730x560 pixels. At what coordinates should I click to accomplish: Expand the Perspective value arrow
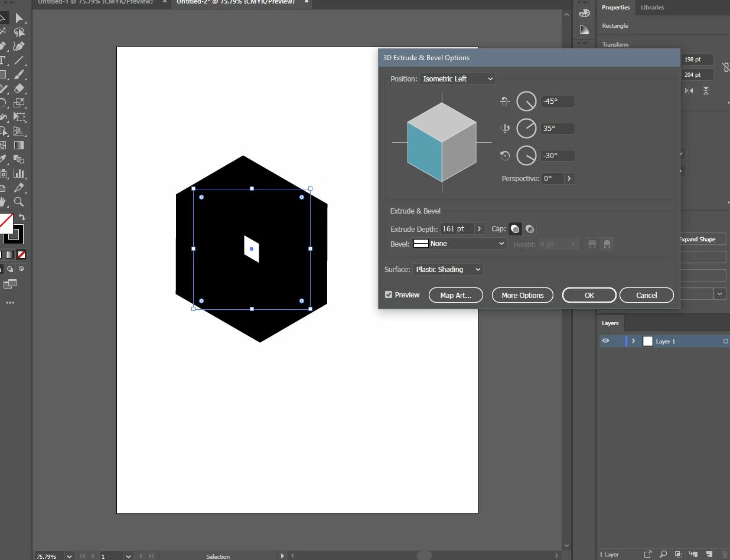(569, 178)
